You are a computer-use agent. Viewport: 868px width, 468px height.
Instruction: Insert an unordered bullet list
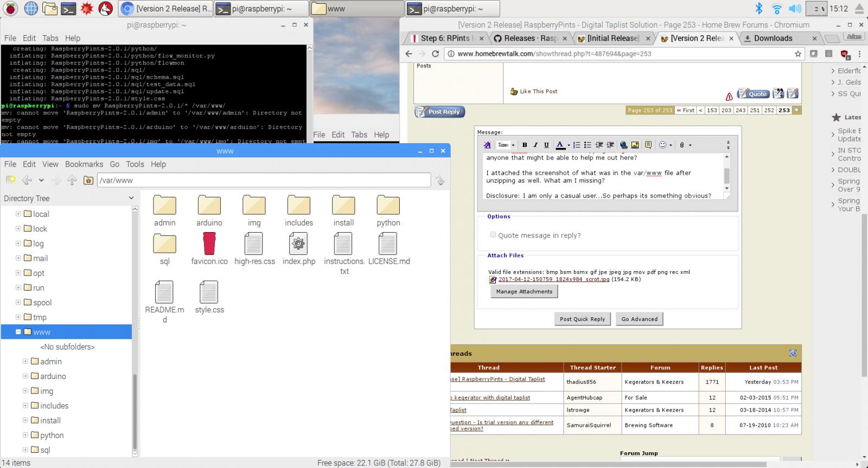tap(588, 145)
